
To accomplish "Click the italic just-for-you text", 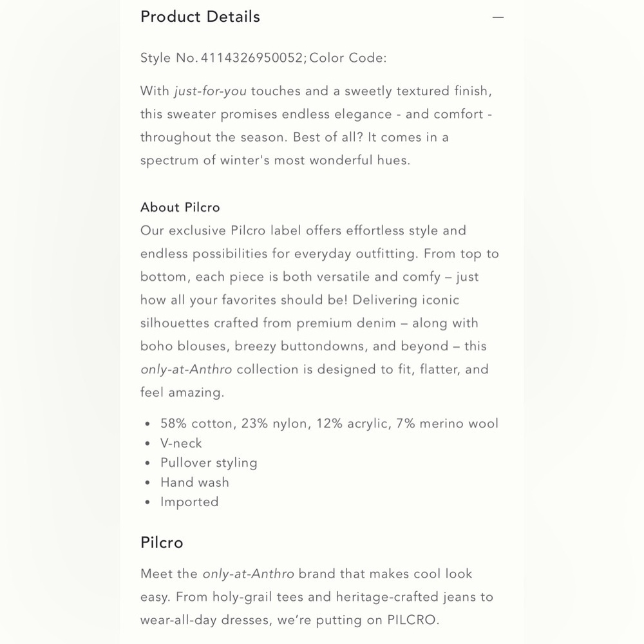I will coord(211,91).
